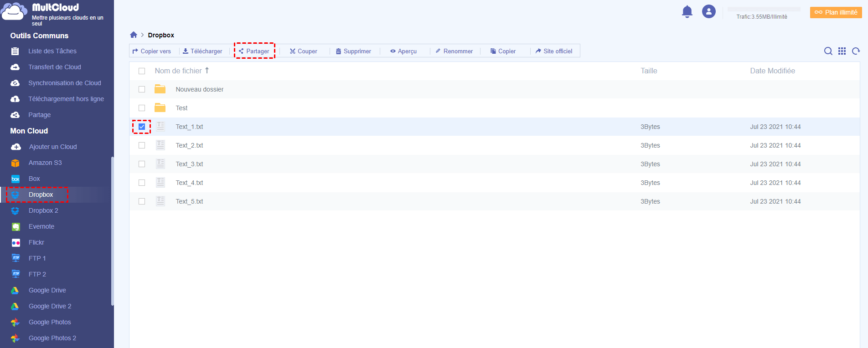Click the Copier toolbar button
Screen dimensions: 868x348
click(503, 51)
